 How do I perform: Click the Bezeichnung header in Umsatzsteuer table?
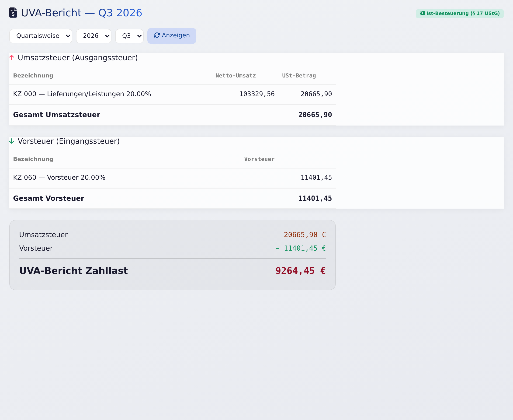coord(33,76)
